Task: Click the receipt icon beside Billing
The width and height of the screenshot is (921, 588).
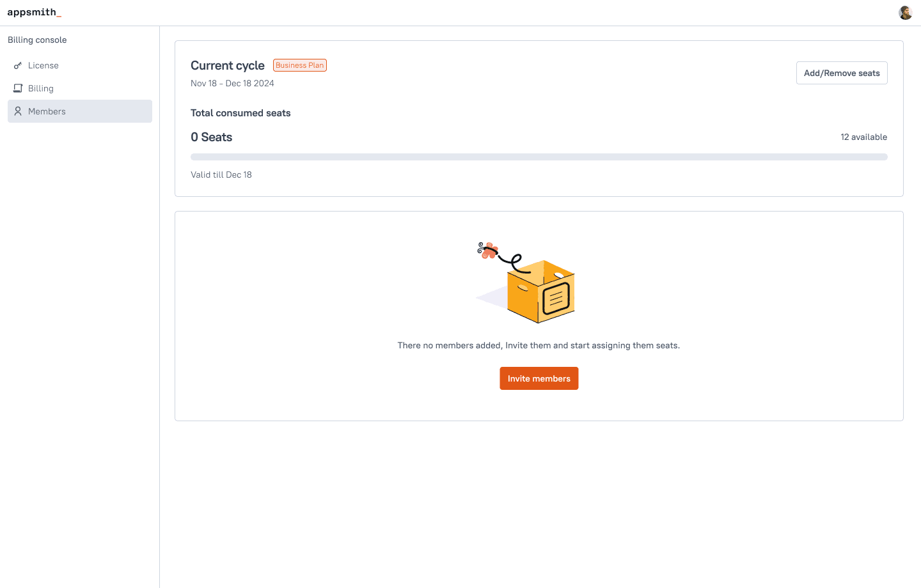Action: [x=18, y=88]
